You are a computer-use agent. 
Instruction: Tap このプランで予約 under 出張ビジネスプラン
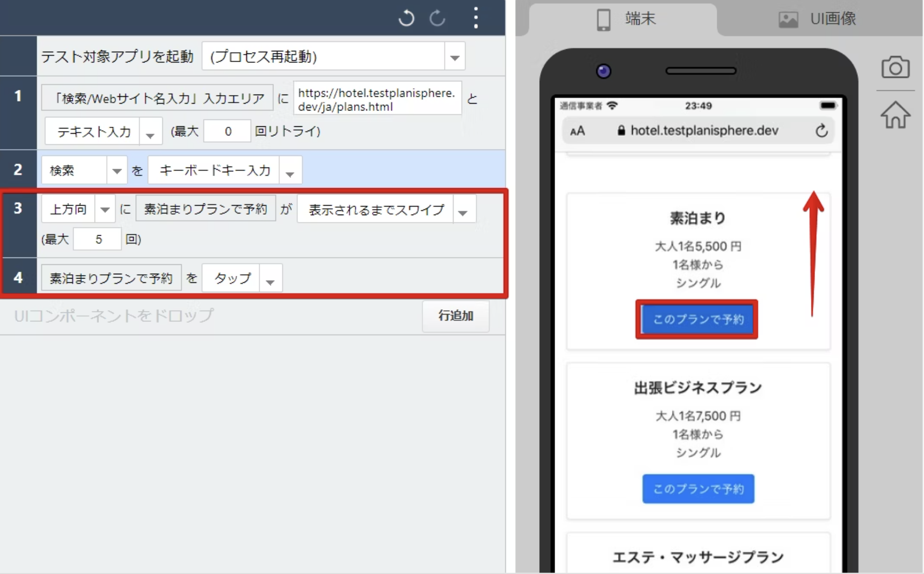click(698, 489)
